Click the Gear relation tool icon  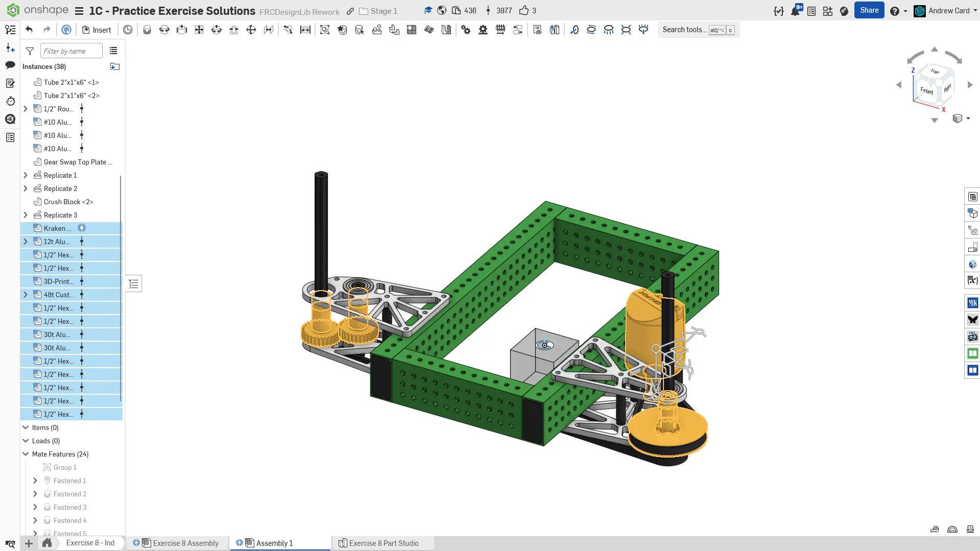coord(466,30)
